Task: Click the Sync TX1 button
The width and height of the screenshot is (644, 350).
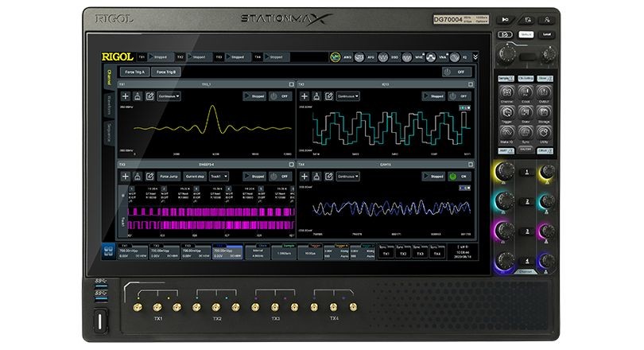Action: pyautogui.click(x=386, y=251)
